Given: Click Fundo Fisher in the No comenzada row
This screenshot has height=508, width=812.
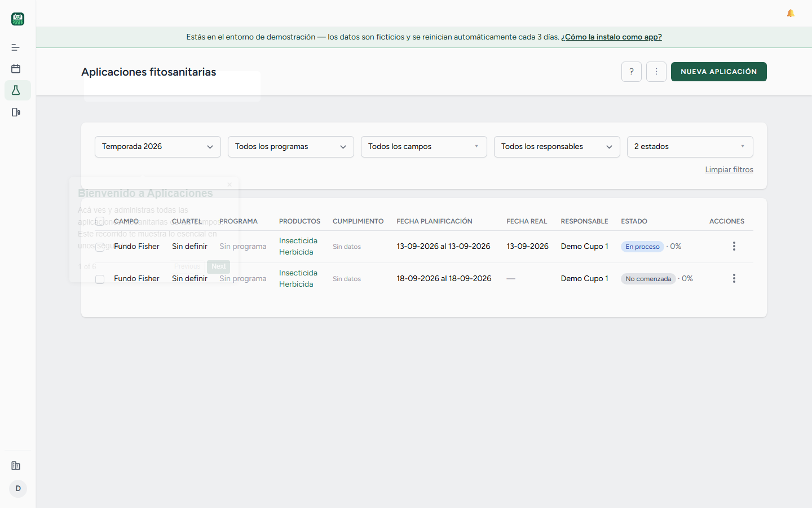Looking at the screenshot, I should pos(136,278).
